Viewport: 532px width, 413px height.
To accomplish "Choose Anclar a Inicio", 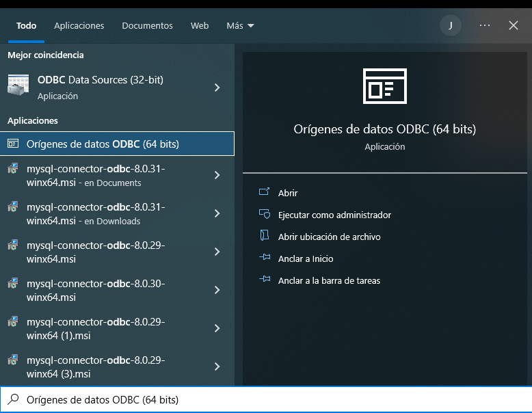I will (306, 259).
